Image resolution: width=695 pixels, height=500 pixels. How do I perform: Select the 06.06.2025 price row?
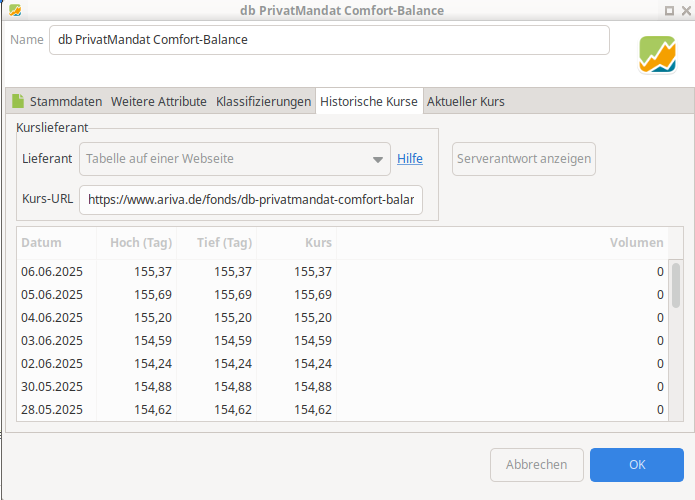pyautogui.click(x=342, y=271)
